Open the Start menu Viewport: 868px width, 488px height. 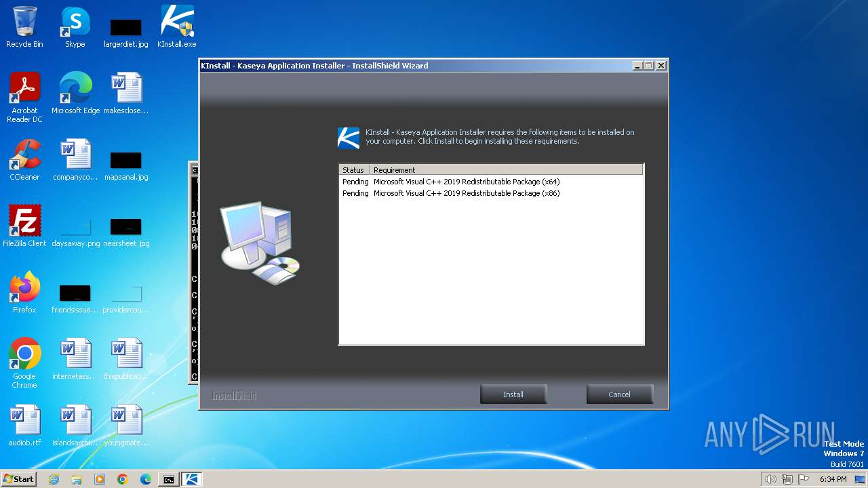click(x=19, y=479)
